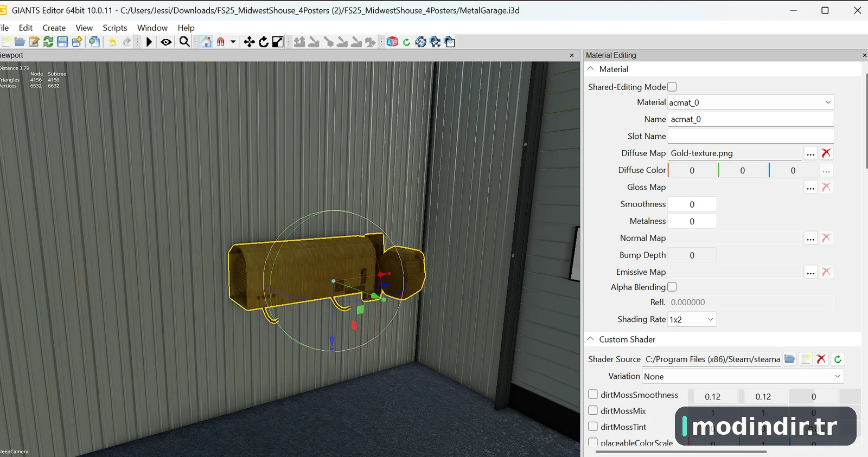Image resolution: width=868 pixels, height=457 pixels.
Task: Collapse the Custom Shader section
Action: tap(591, 339)
